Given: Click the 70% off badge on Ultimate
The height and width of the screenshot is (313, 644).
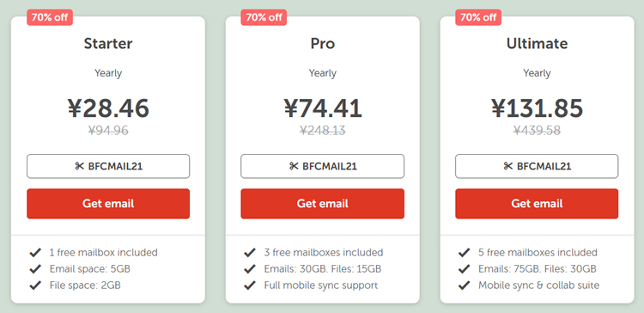Looking at the screenshot, I should tap(478, 17).
